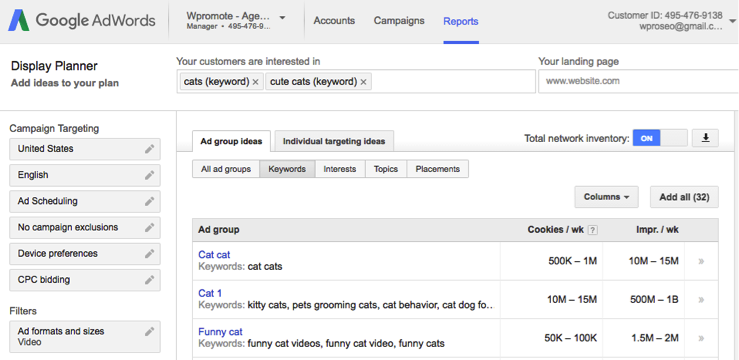This screenshot has height=360, width=739.
Task: Click the 50K – 100K cookies value
Action: tap(571, 338)
